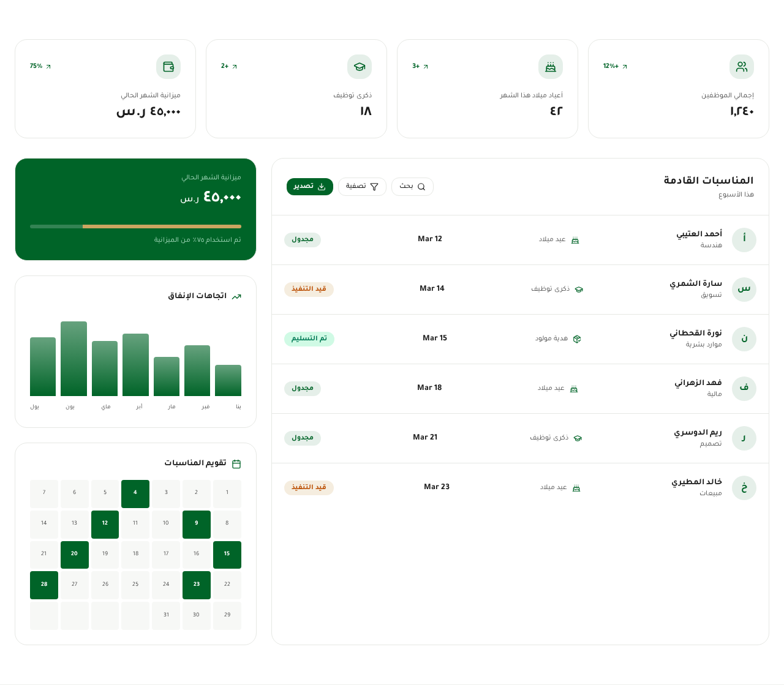The image size is (784, 685).
Task: Click the هدية مولود occasion text
Action: tap(551, 339)
